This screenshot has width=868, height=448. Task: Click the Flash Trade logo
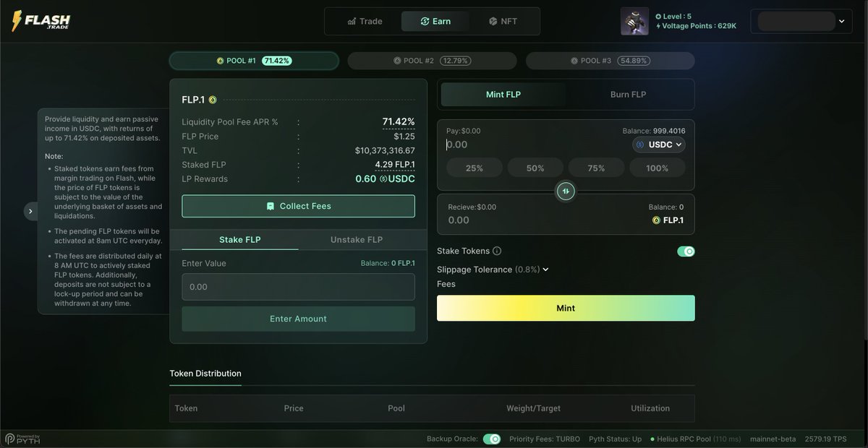point(41,21)
